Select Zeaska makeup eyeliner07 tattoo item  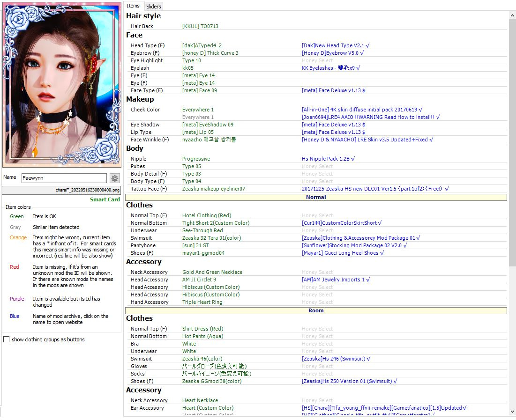point(214,189)
